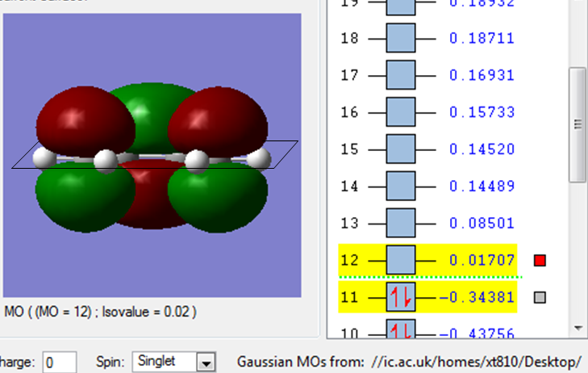Image resolution: width=588 pixels, height=373 pixels.
Task: Click the Charge input field
Action: tap(60, 363)
